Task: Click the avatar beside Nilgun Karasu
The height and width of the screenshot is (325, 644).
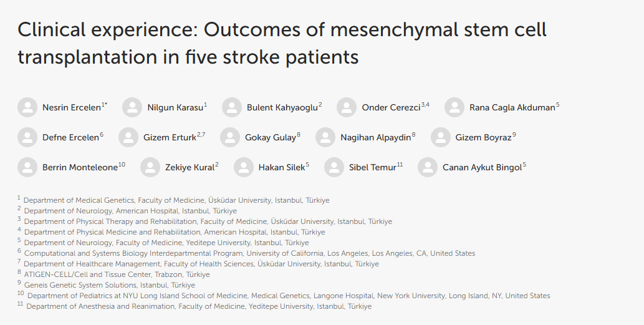Action: point(132,107)
